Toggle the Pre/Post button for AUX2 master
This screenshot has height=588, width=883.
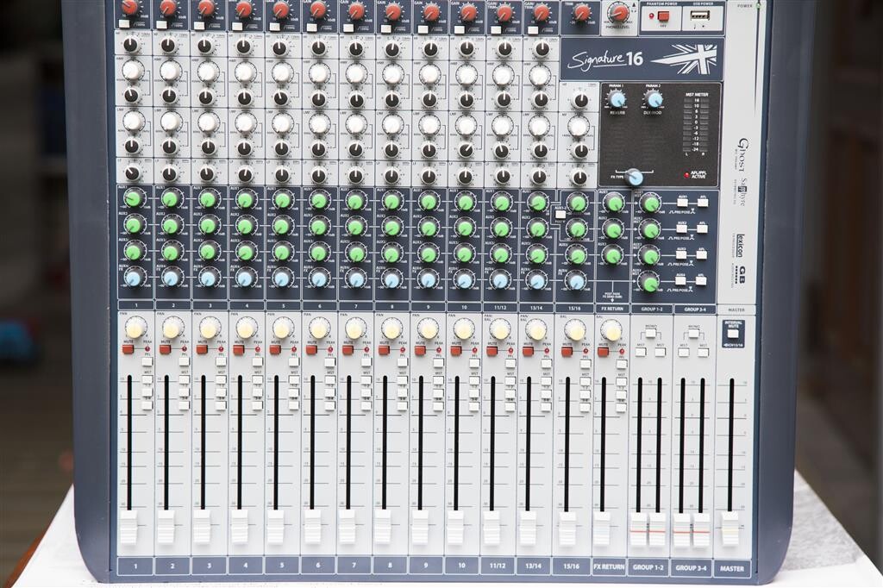[x=682, y=229]
